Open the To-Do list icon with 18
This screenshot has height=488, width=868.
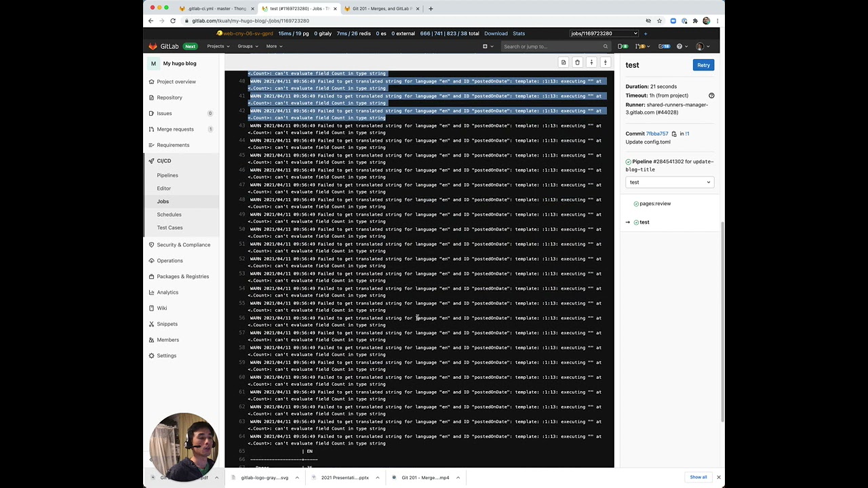tap(665, 46)
